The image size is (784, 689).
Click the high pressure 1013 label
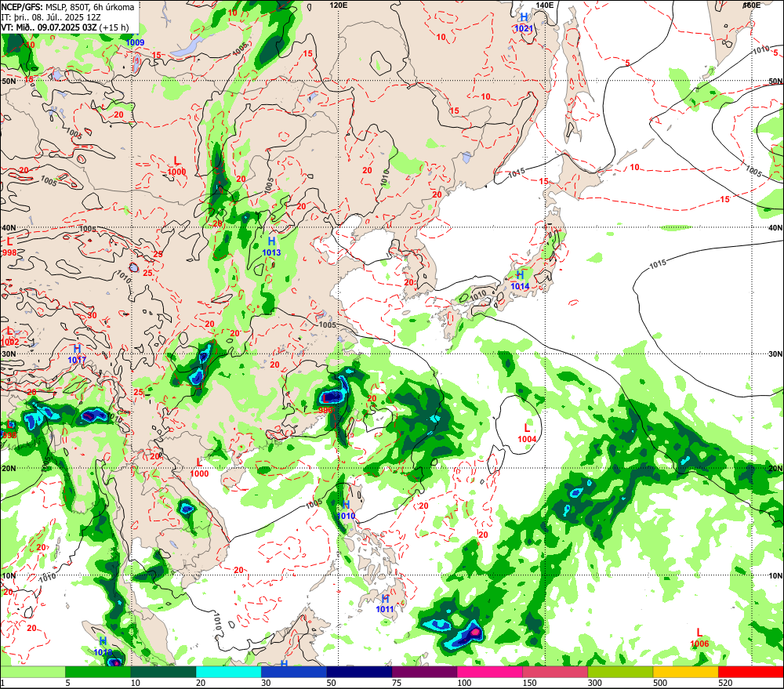tap(271, 252)
